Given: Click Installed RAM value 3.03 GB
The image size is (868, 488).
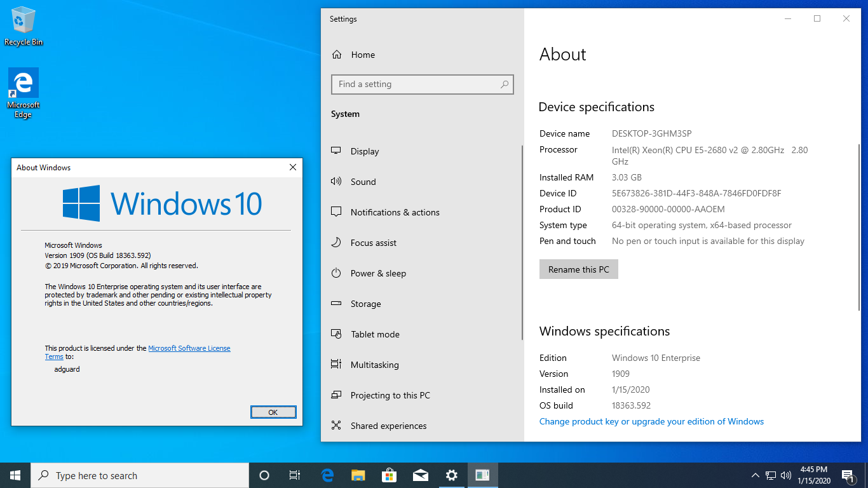Looking at the screenshot, I should click(x=627, y=177).
